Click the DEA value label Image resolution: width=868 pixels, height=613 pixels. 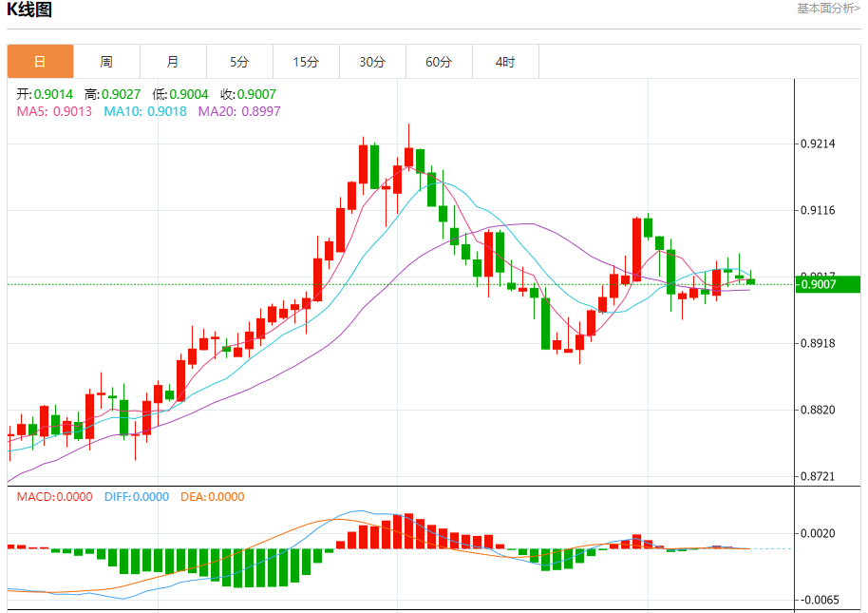[x=212, y=496]
